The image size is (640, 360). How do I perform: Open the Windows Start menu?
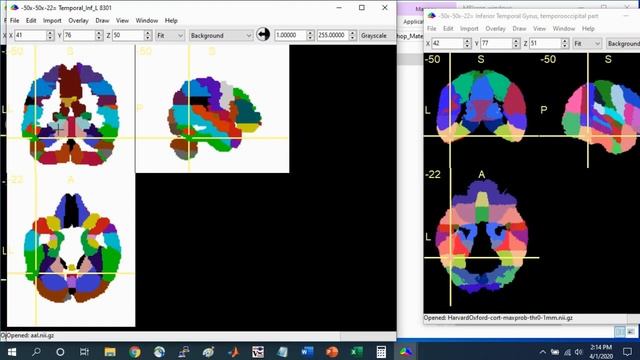click(12, 351)
